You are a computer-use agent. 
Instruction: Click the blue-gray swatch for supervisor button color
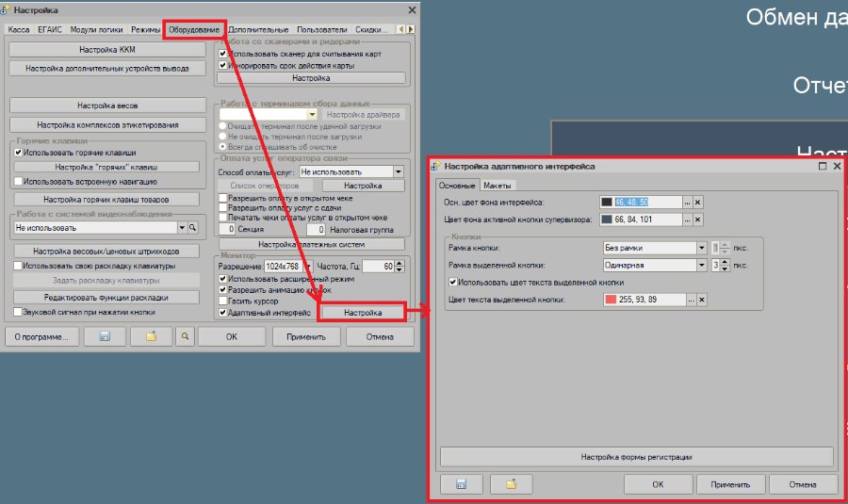[607, 219]
